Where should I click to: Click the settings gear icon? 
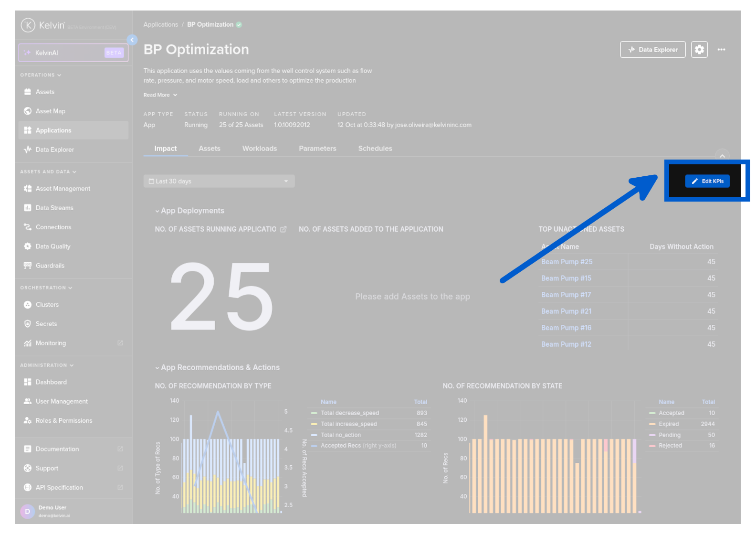[x=699, y=50]
